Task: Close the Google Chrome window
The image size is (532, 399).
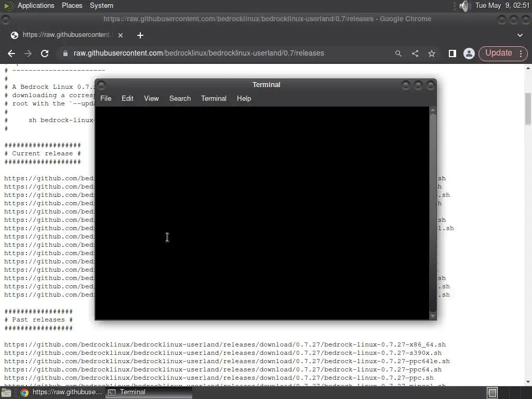Action: tap(525, 19)
